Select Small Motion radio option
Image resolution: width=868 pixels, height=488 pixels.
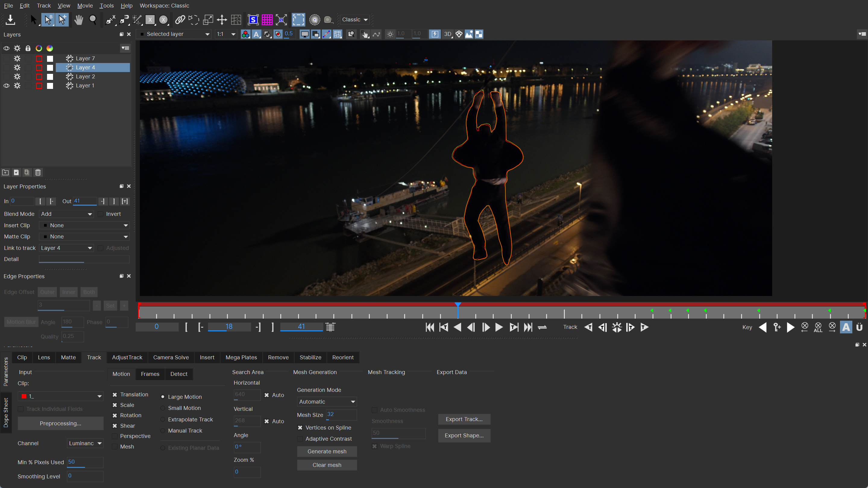tap(163, 408)
